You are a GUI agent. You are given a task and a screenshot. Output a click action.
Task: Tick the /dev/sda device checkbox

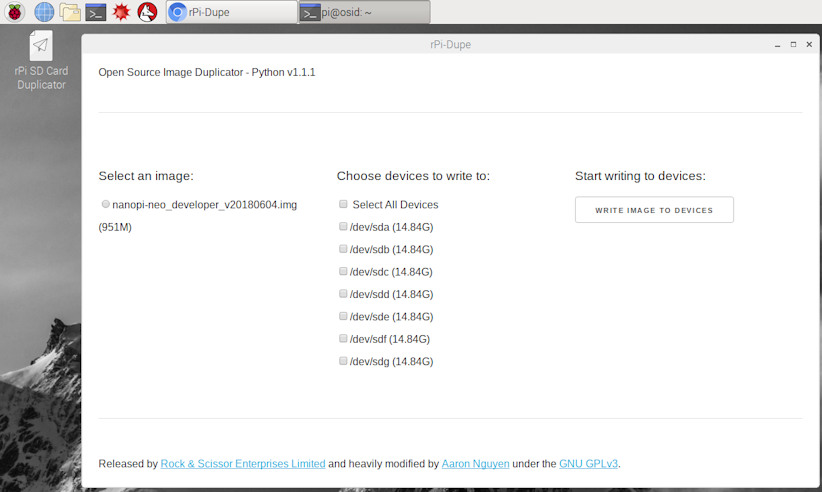(343, 226)
